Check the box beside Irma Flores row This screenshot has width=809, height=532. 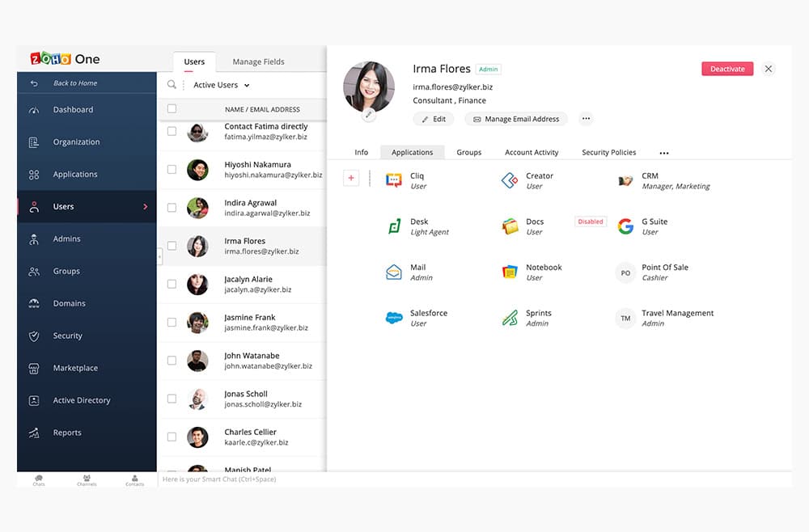point(172,246)
